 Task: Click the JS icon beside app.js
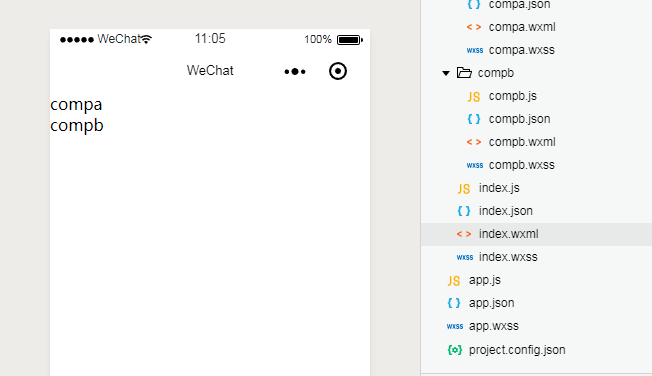[454, 281]
